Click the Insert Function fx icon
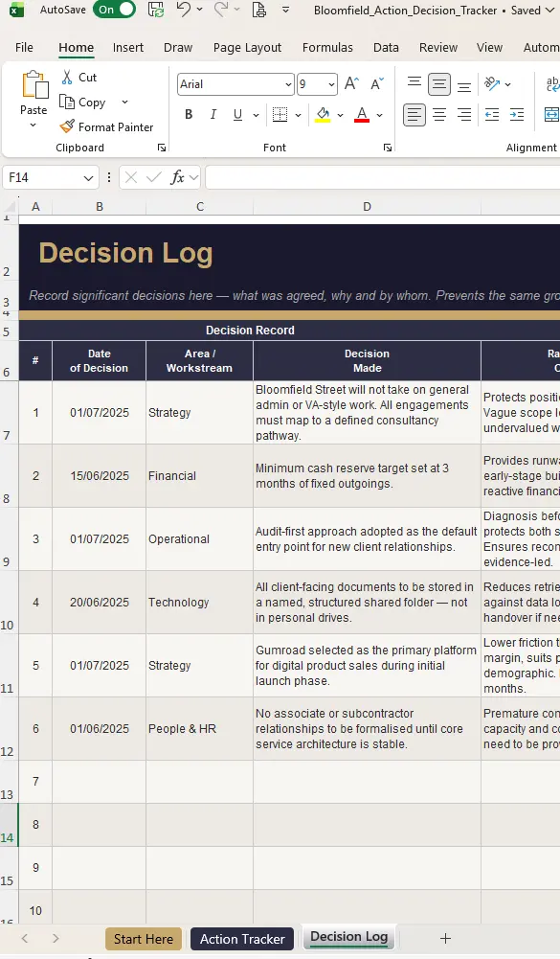560x959 pixels. [177, 177]
